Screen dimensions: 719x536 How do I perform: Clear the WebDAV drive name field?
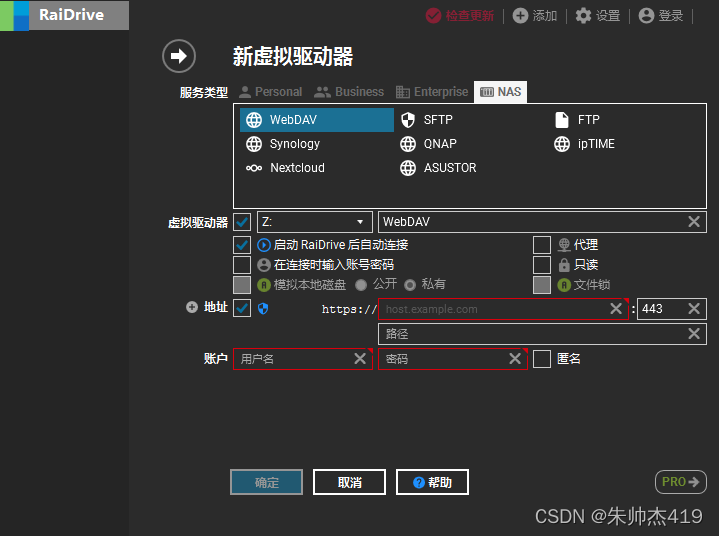(694, 221)
